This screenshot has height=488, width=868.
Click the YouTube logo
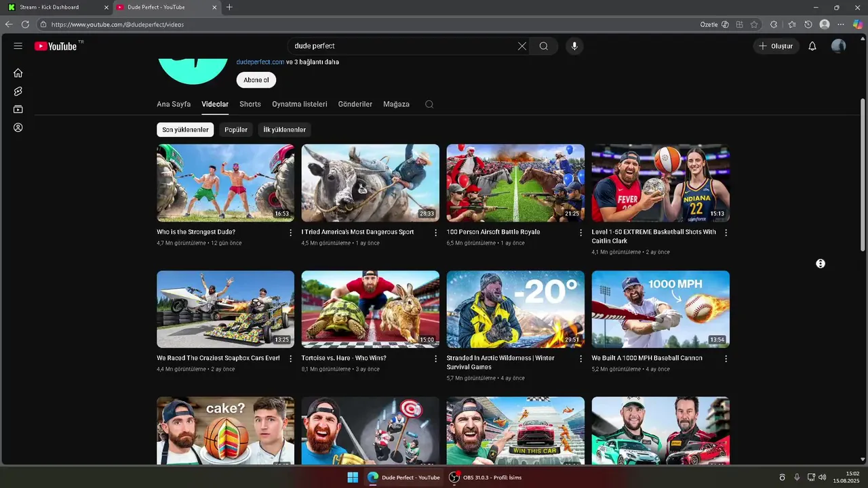[x=56, y=46]
